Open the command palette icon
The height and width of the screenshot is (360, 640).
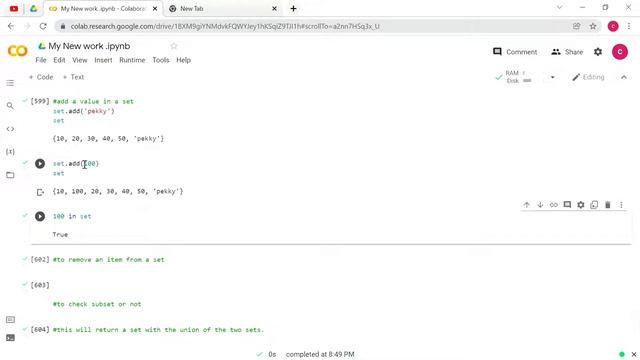coord(10,320)
